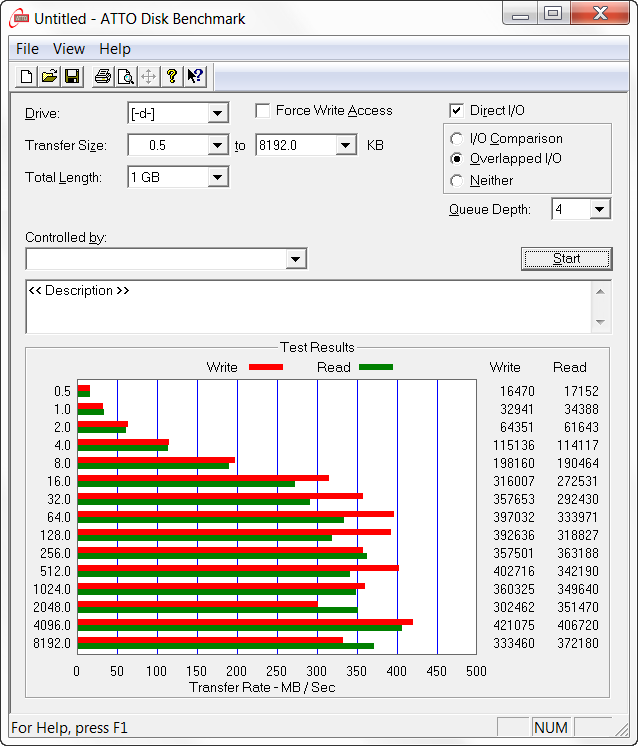This screenshot has width=638, height=746.
Task: Click the Save floppy disk icon
Action: pyautogui.click(x=72, y=76)
